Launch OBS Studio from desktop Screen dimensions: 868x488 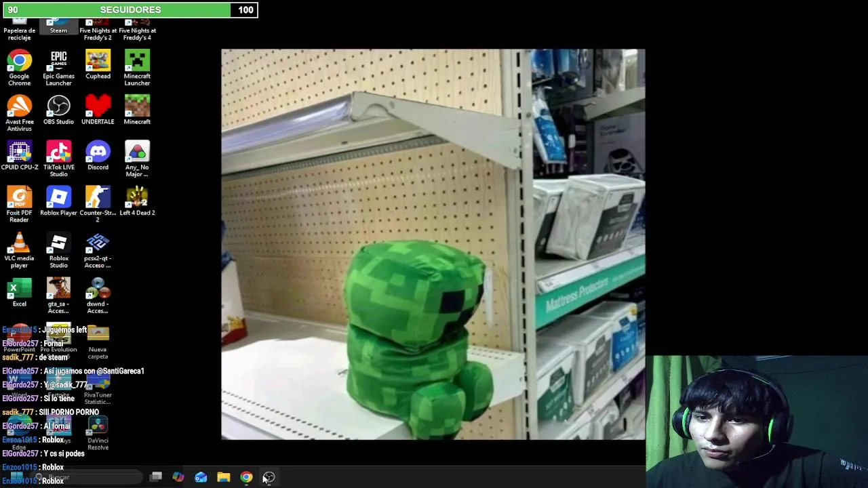(x=58, y=110)
